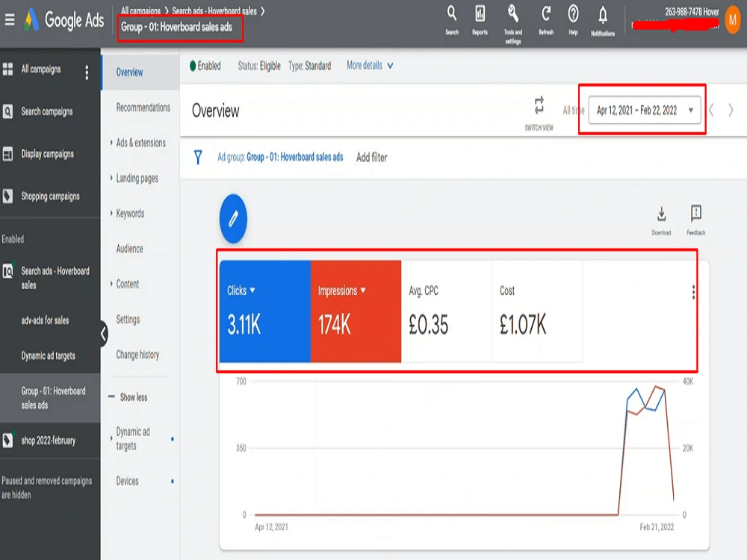Download the overview chart data
This screenshot has height=560, width=747.
661,220
